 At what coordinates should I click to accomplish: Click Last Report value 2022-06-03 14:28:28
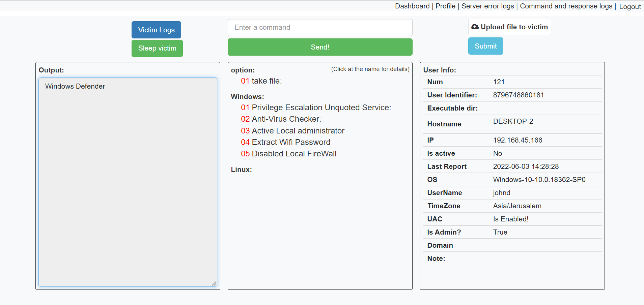(x=526, y=166)
